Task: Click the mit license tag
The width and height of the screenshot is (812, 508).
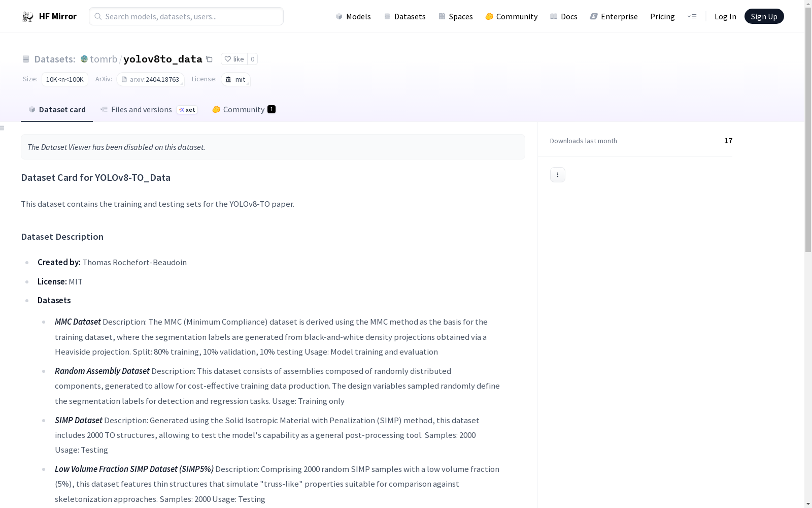Action: [235, 79]
